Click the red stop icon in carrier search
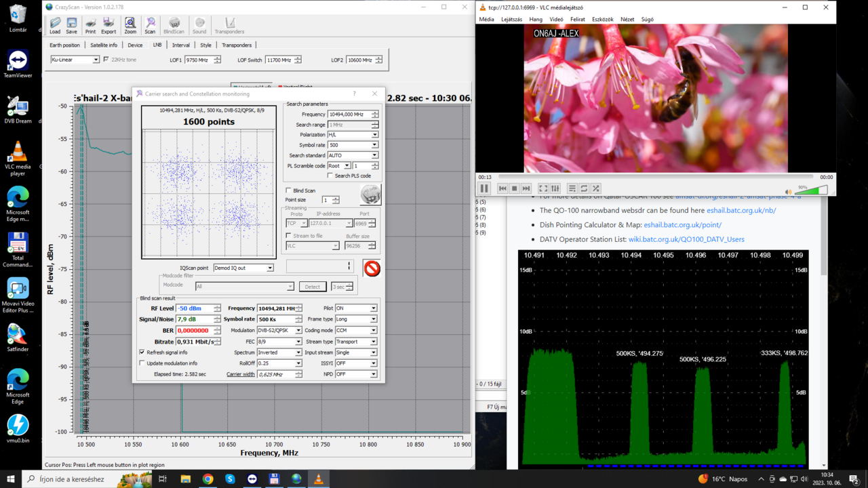 pyautogui.click(x=372, y=268)
